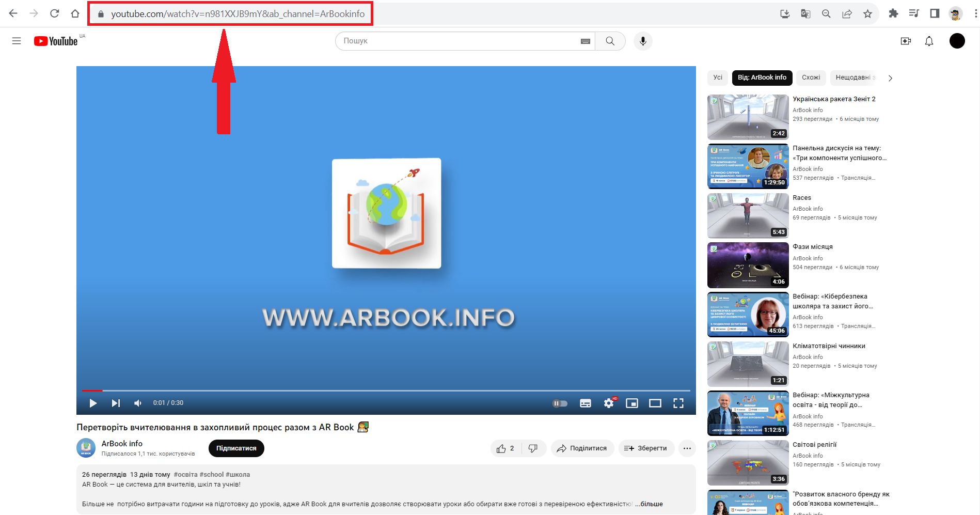Viewport: 980px width, 515px height.
Task: Click the Підписатися subscribe button
Action: (x=236, y=448)
